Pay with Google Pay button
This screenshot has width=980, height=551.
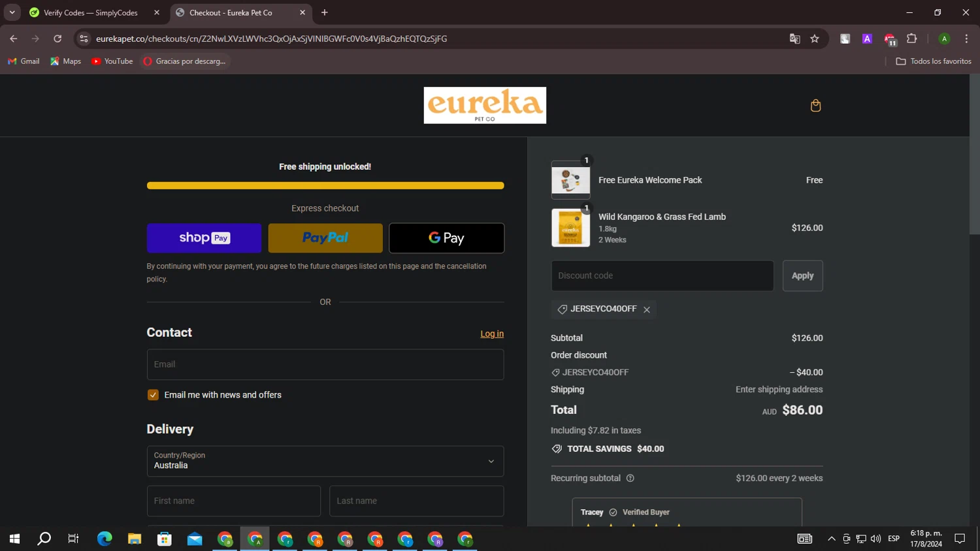click(x=447, y=238)
